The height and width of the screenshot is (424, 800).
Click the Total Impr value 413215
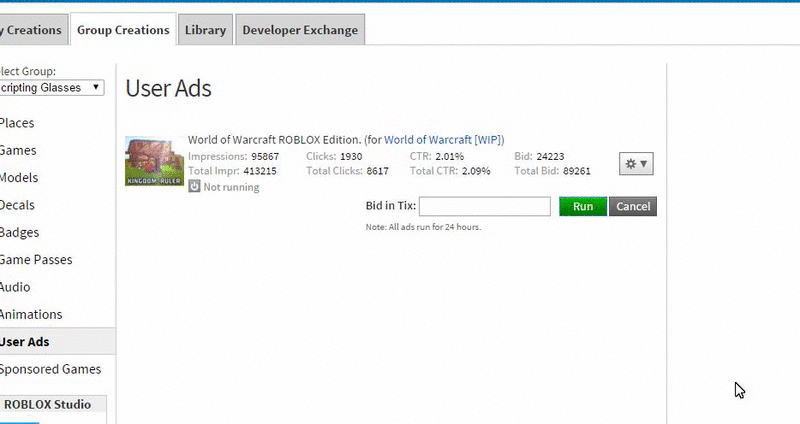tap(260, 171)
